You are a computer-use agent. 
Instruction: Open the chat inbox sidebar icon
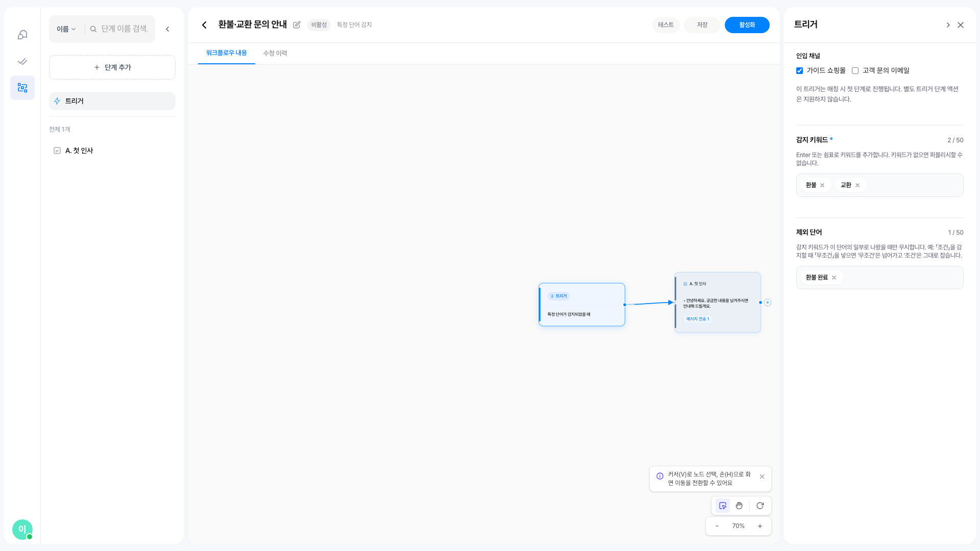pos(22,35)
